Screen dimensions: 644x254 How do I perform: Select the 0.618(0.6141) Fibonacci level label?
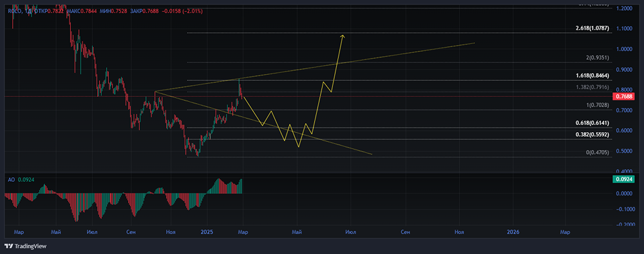pyautogui.click(x=592, y=123)
